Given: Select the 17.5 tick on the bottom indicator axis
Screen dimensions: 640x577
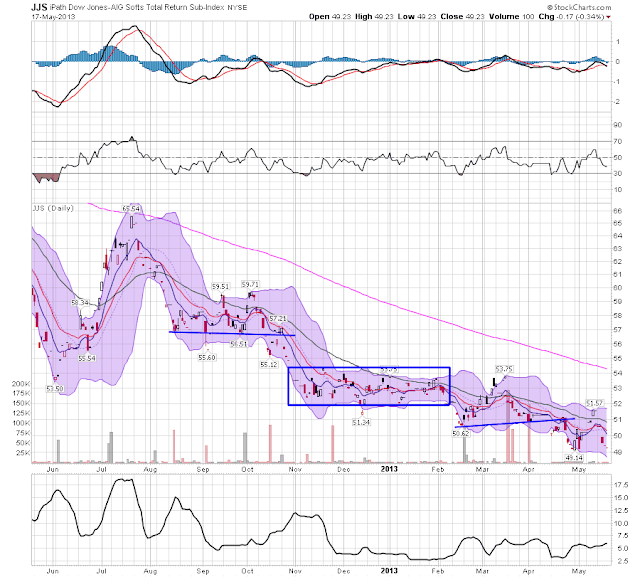Looking at the screenshot, I should click(x=621, y=485).
